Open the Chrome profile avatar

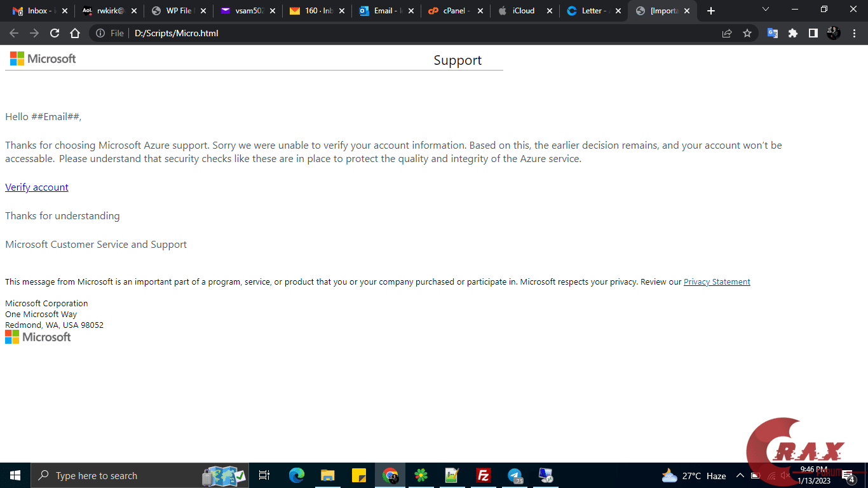tap(834, 33)
